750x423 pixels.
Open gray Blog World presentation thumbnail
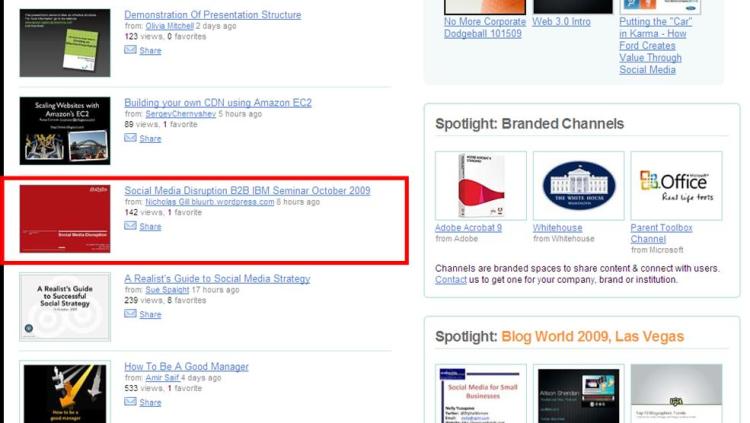(676, 394)
